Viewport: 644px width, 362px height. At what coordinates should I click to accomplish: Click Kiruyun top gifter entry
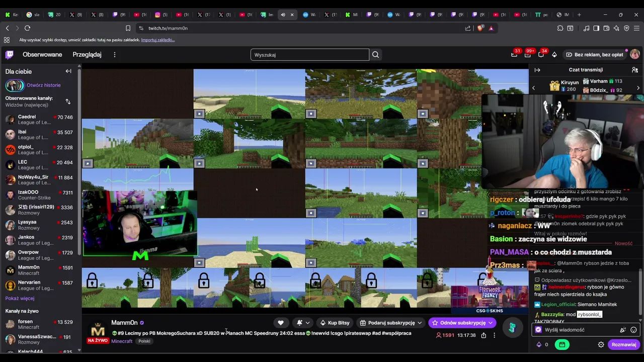pyautogui.click(x=565, y=85)
